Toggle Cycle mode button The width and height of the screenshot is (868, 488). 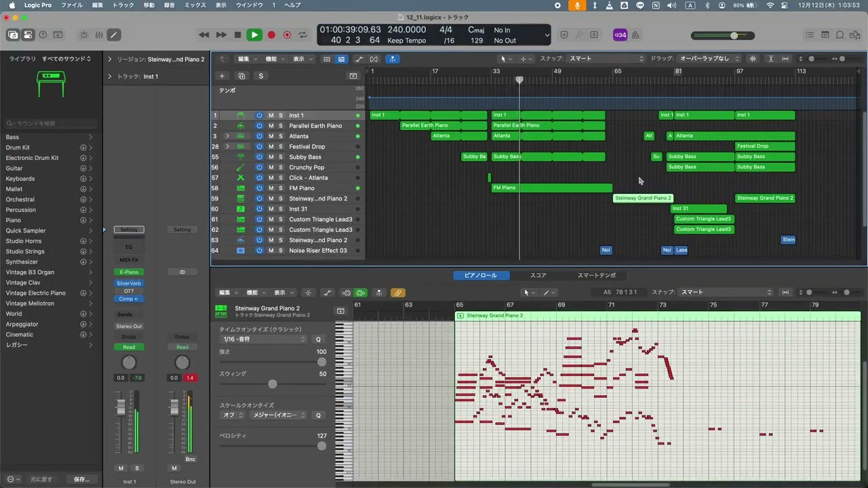click(303, 35)
